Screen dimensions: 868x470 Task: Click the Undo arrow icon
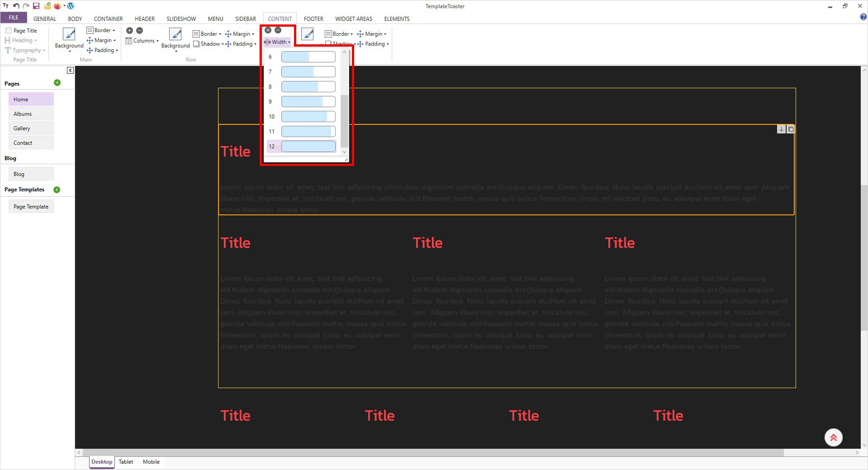point(16,6)
